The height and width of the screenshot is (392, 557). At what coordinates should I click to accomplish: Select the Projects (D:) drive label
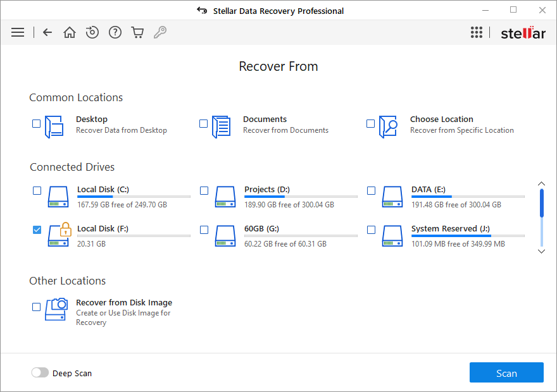(x=266, y=189)
